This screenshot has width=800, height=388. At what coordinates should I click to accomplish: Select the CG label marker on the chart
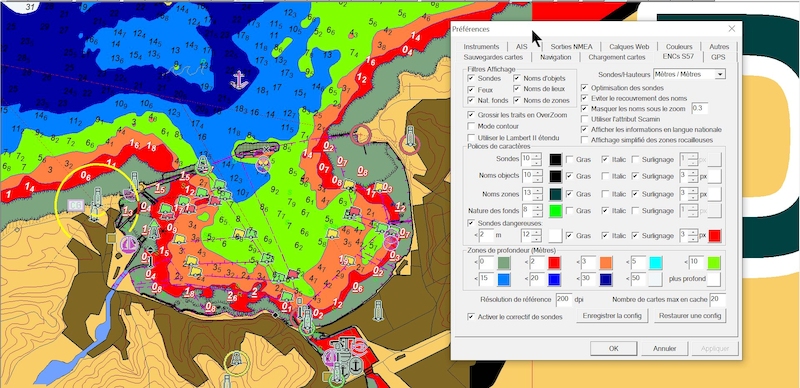pos(76,205)
